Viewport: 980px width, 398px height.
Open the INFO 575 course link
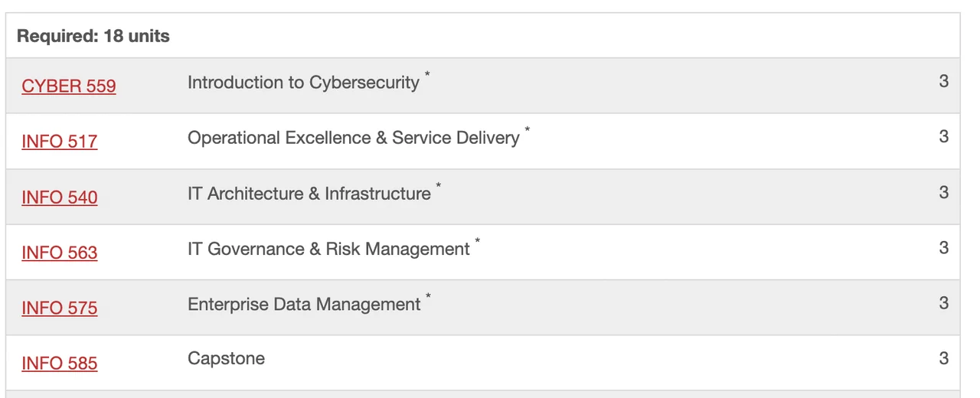pyautogui.click(x=60, y=308)
